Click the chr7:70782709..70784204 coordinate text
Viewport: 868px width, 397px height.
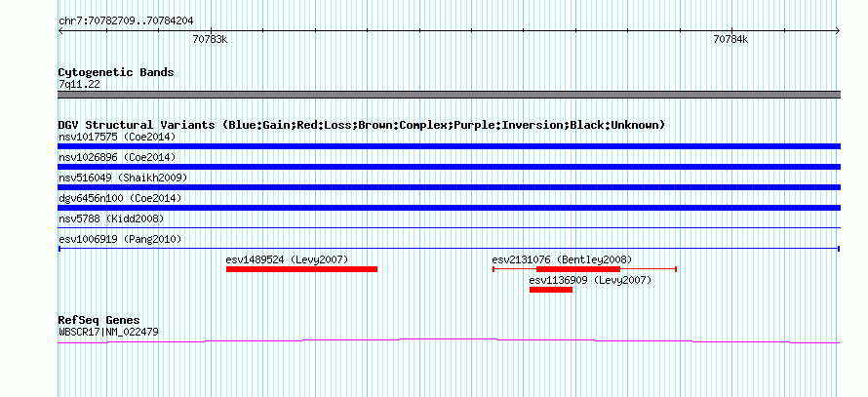(x=126, y=21)
